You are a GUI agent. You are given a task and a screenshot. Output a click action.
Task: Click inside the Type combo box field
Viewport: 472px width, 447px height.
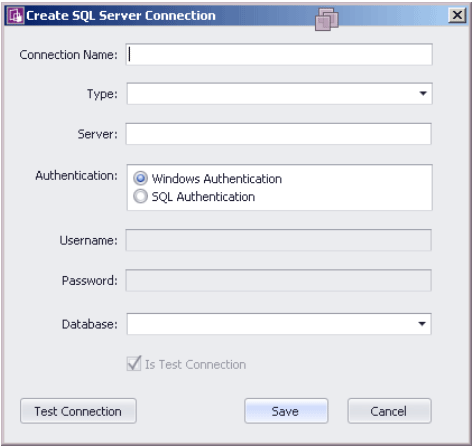279,94
